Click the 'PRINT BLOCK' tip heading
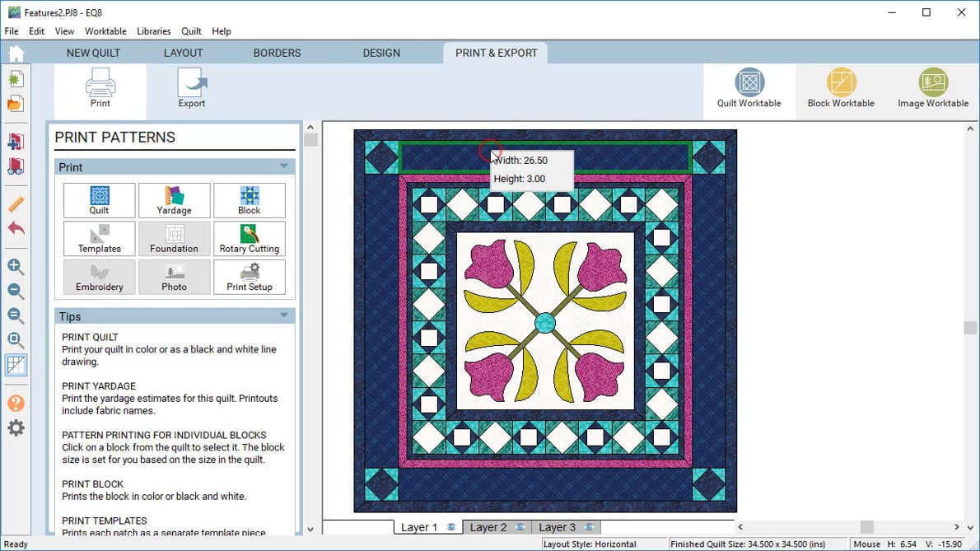 (x=92, y=484)
